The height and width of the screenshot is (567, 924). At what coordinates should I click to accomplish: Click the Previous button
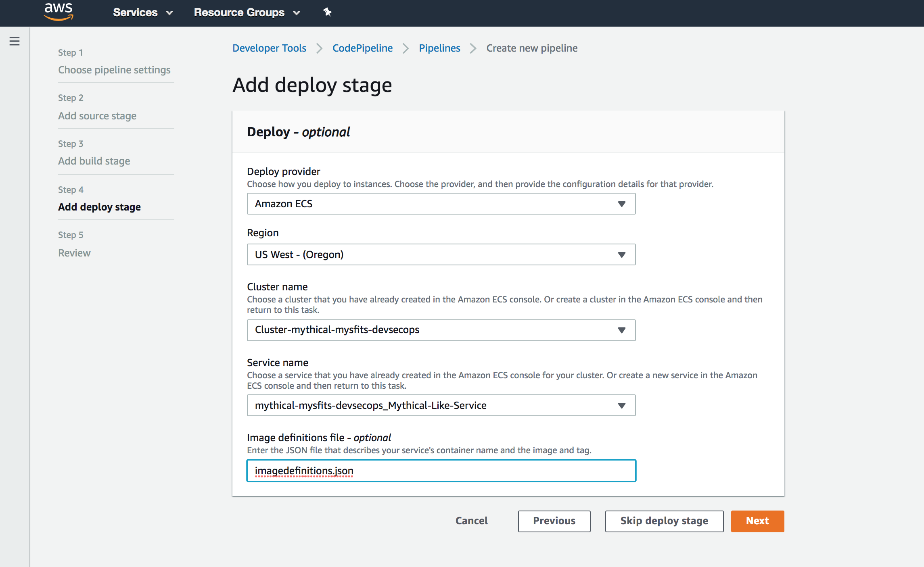[x=554, y=521]
